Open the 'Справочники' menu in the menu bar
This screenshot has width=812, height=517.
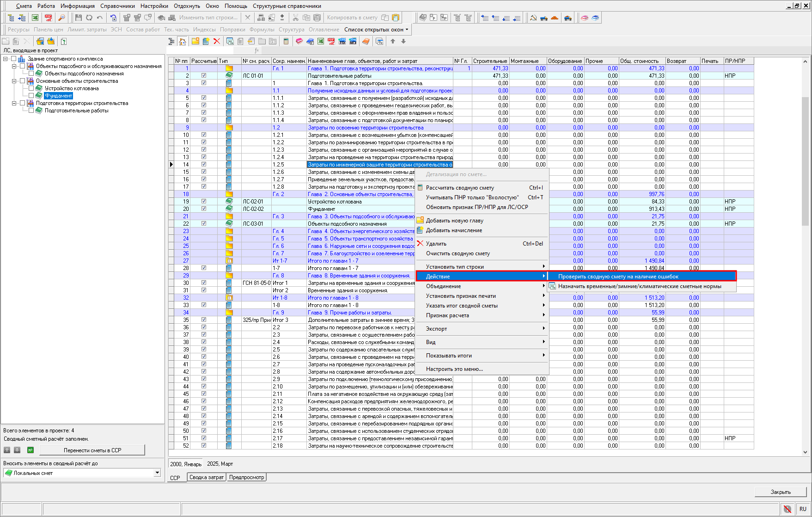click(117, 6)
